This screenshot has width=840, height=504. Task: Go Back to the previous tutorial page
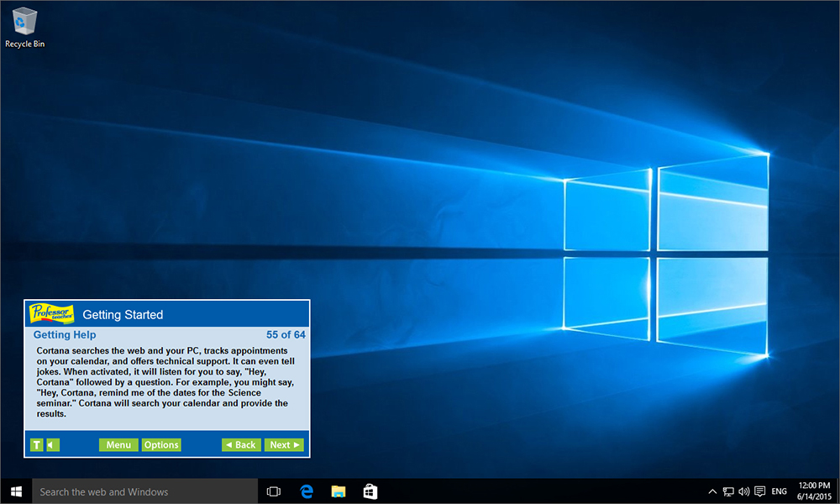[x=241, y=444]
